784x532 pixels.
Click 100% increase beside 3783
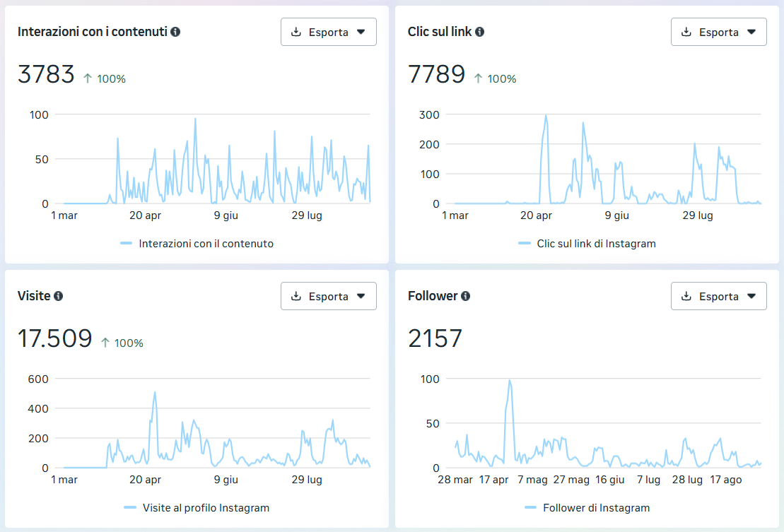click(105, 79)
